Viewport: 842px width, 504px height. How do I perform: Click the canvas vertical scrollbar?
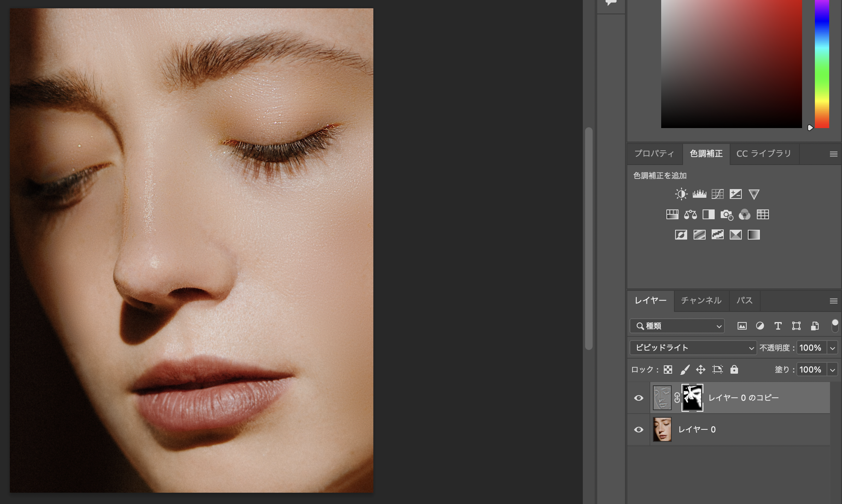(x=588, y=239)
